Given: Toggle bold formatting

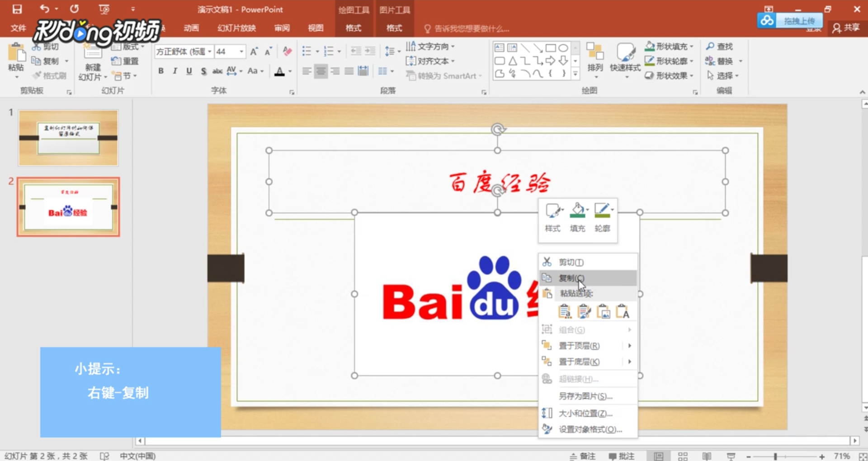Looking at the screenshot, I should [x=160, y=71].
